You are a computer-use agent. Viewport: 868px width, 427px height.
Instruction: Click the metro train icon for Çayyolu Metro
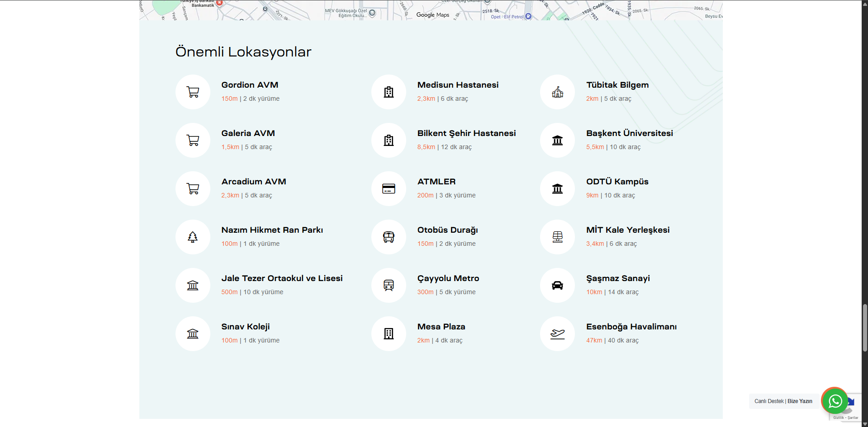389,286
